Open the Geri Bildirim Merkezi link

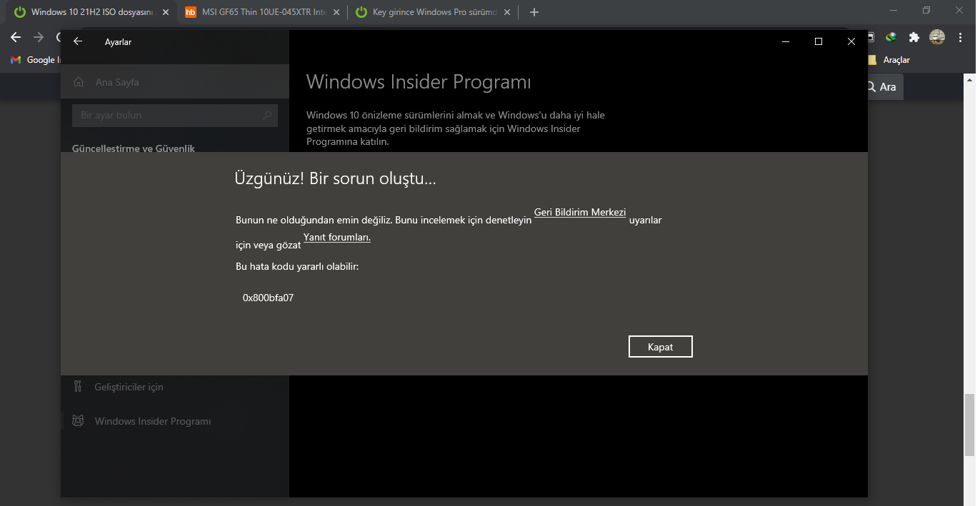point(580,213)
